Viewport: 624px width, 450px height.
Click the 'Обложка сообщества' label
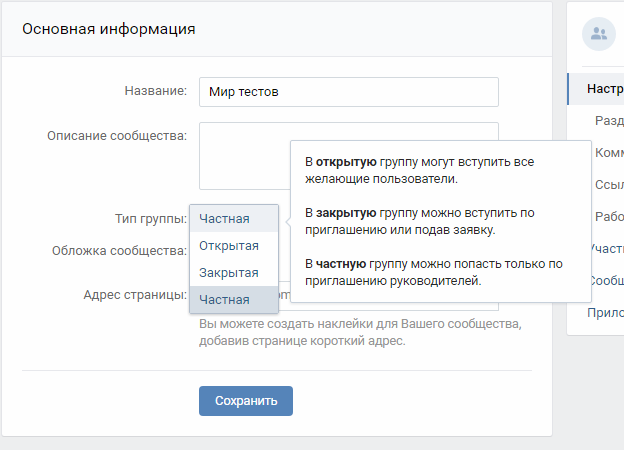[x=119, y=251]
